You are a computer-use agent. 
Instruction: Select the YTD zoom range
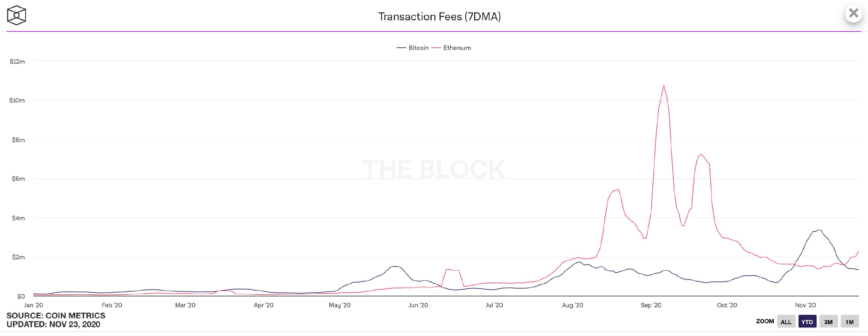coord(807,322)
